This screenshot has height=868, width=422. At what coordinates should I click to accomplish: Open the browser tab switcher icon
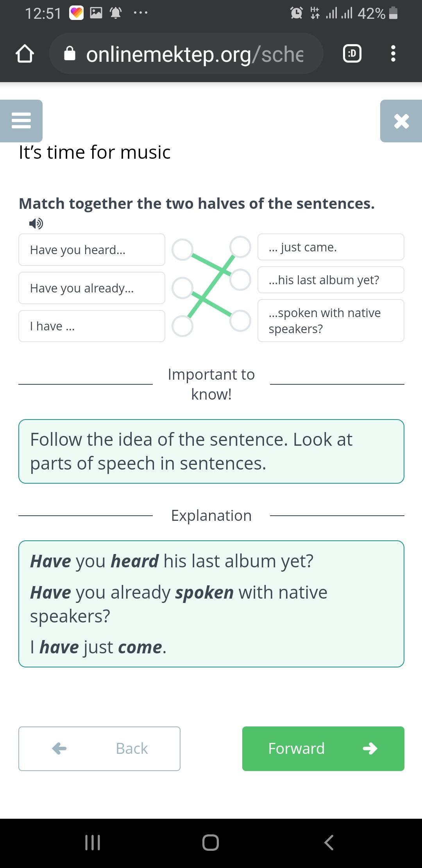coord(352,54)
